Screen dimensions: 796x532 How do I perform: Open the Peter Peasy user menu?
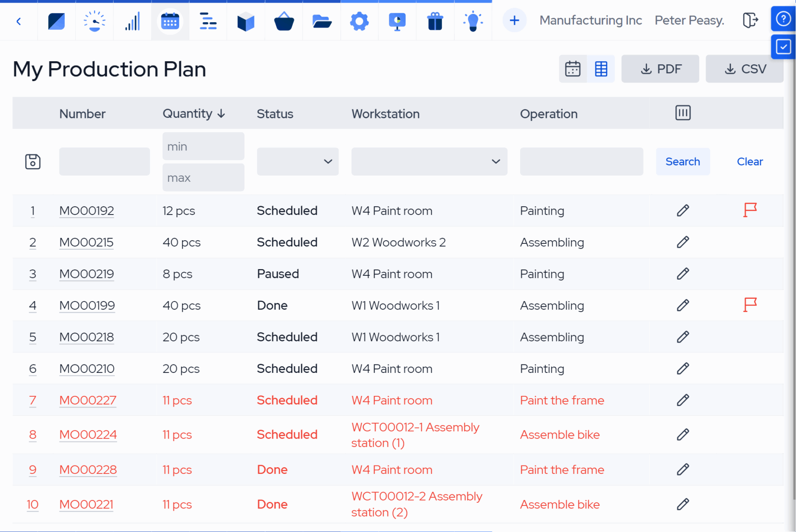[689, 20]
